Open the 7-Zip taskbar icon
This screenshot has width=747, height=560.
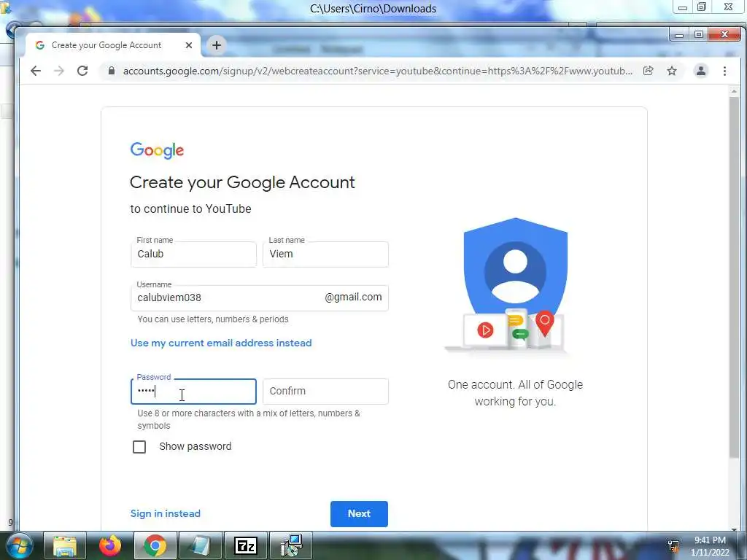pos(246,545)
